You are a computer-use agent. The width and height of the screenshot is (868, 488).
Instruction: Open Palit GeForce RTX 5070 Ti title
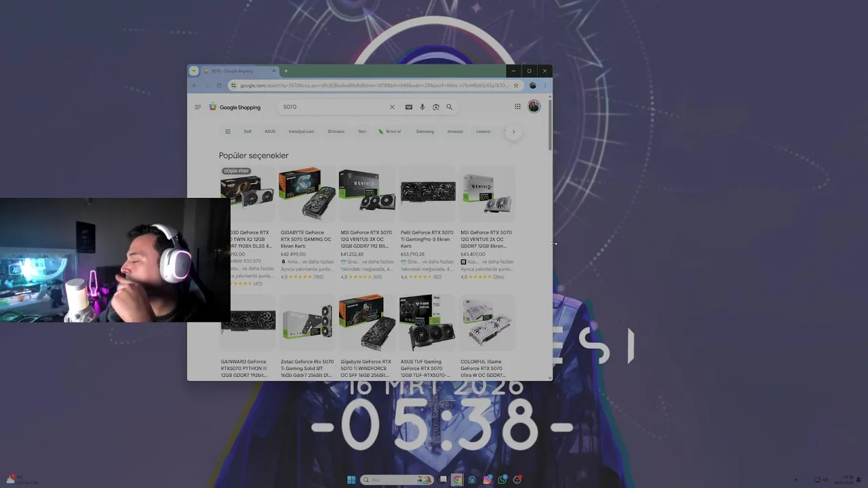click(x=427, y=239)
